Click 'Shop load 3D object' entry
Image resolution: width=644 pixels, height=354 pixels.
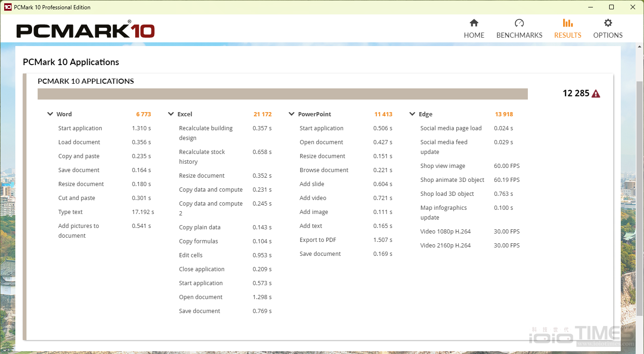coord(447,194)
